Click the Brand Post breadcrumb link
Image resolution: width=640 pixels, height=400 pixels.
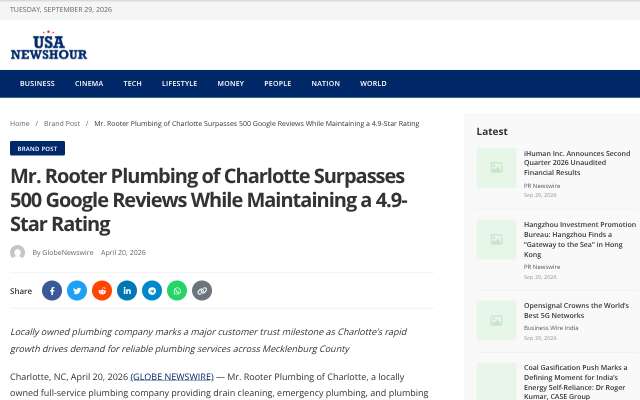tap(62, 123)
